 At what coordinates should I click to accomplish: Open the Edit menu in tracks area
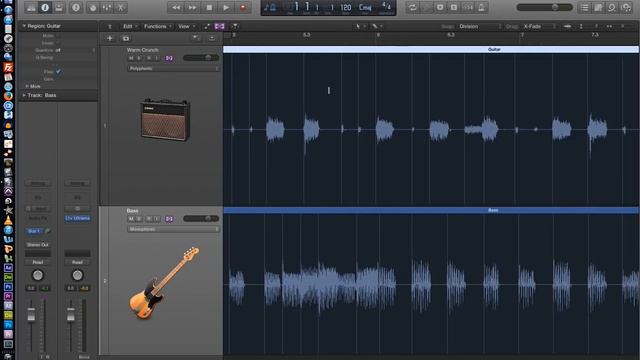click(x=129, y=26)
